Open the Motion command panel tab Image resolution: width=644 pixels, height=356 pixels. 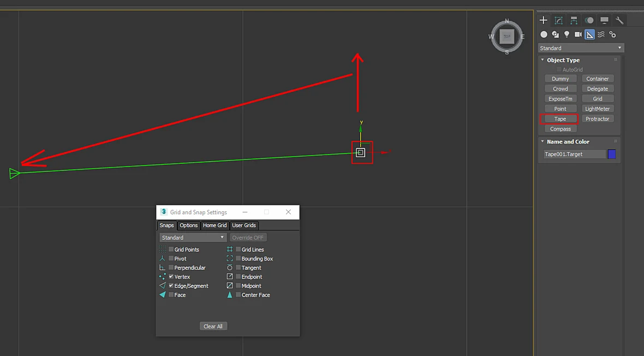click(589, 20)
